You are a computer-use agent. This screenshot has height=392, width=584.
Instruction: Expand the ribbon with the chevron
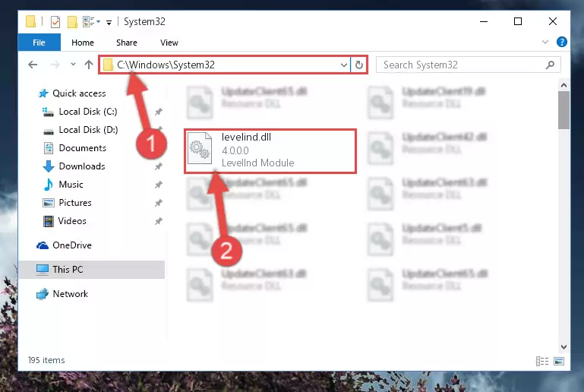coord(545,42)
